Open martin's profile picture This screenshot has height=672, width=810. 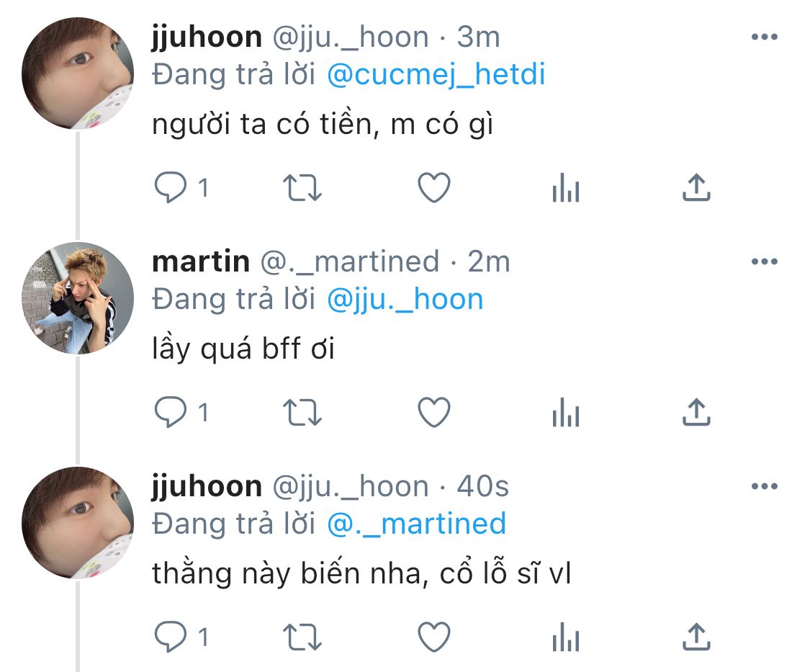tap(78, 298)
